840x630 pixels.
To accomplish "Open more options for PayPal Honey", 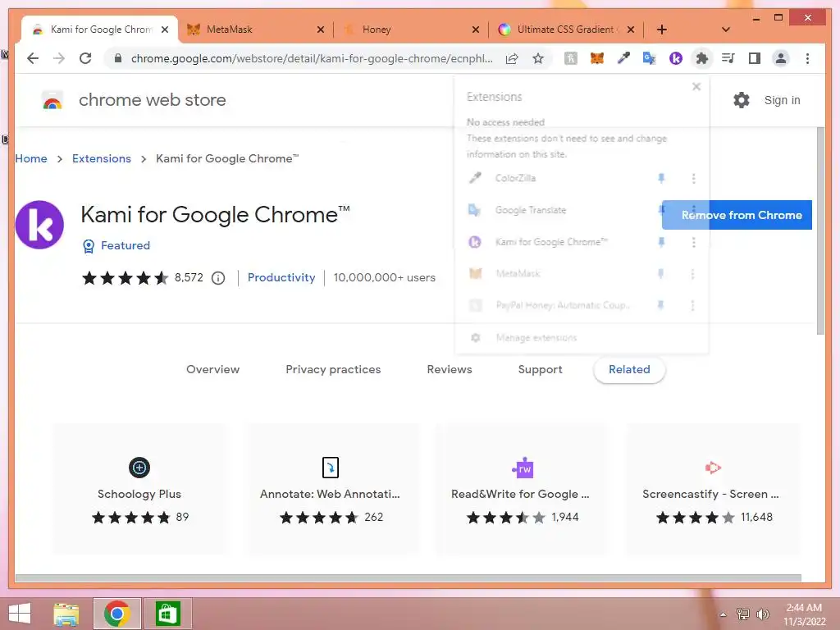I will 692,305.
